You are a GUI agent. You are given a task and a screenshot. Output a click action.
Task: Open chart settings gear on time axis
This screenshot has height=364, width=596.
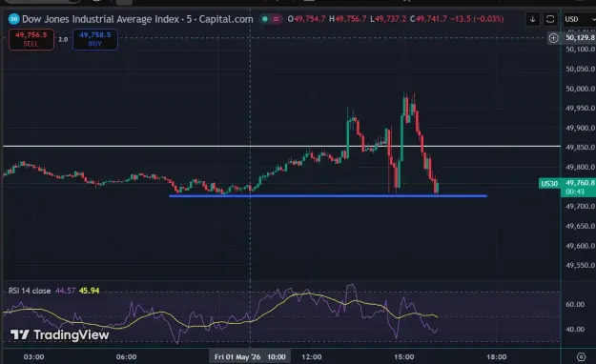[x=581, y=356]
